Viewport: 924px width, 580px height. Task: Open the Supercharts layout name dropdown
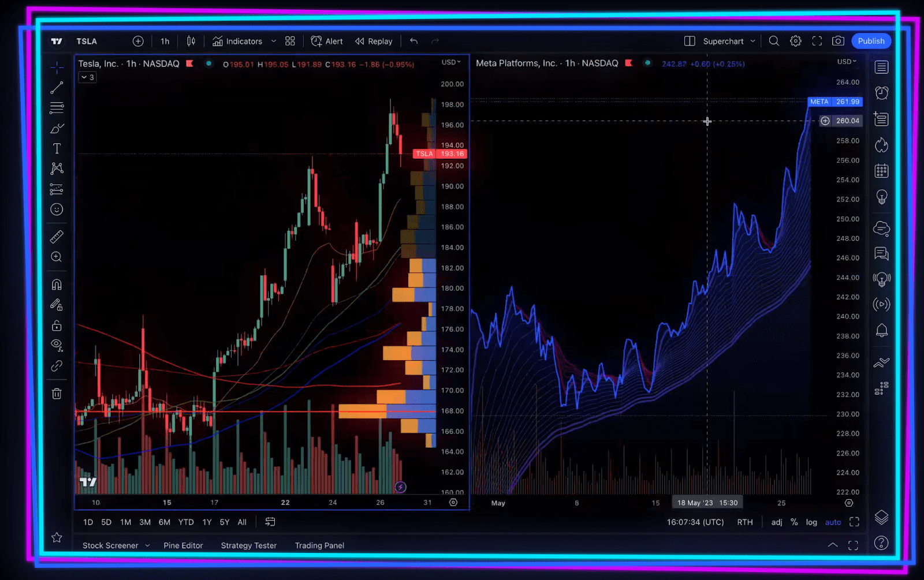(729, 41)
